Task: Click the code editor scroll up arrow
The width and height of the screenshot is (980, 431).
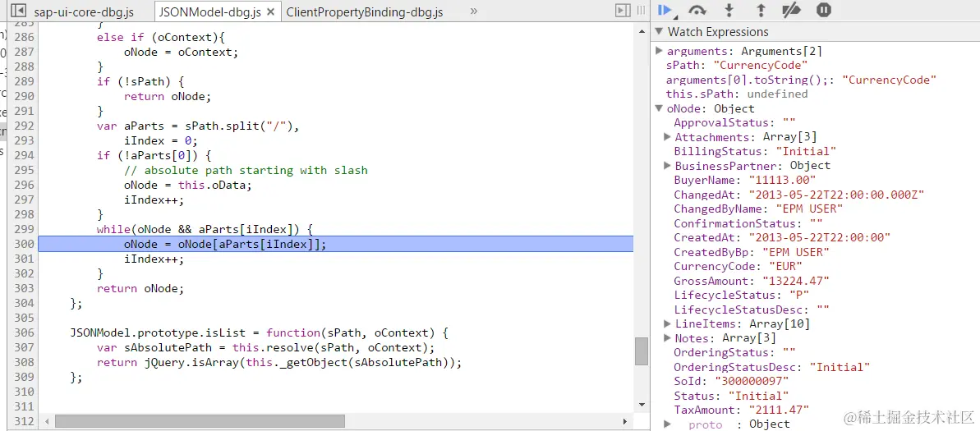Action: click(x=642, y=30)
